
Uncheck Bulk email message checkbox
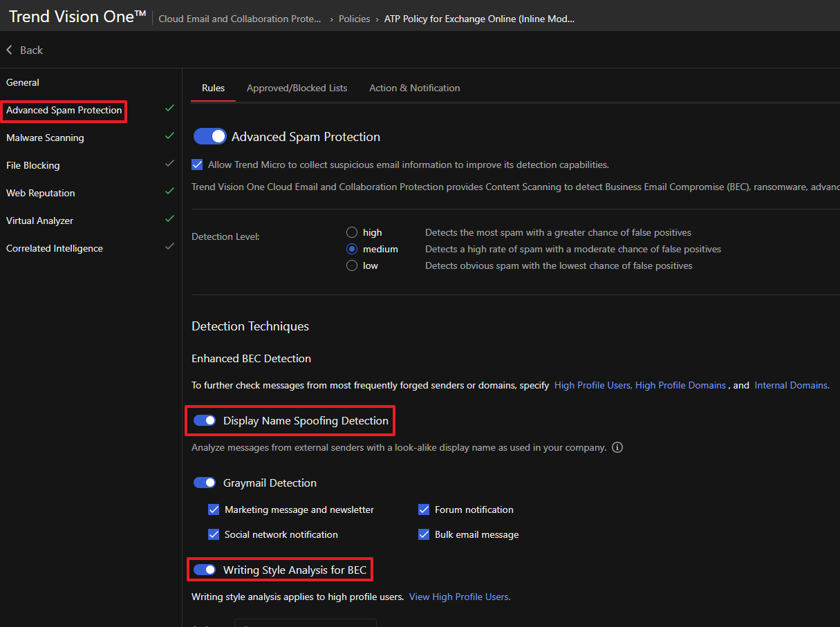(x=424, y=534)
